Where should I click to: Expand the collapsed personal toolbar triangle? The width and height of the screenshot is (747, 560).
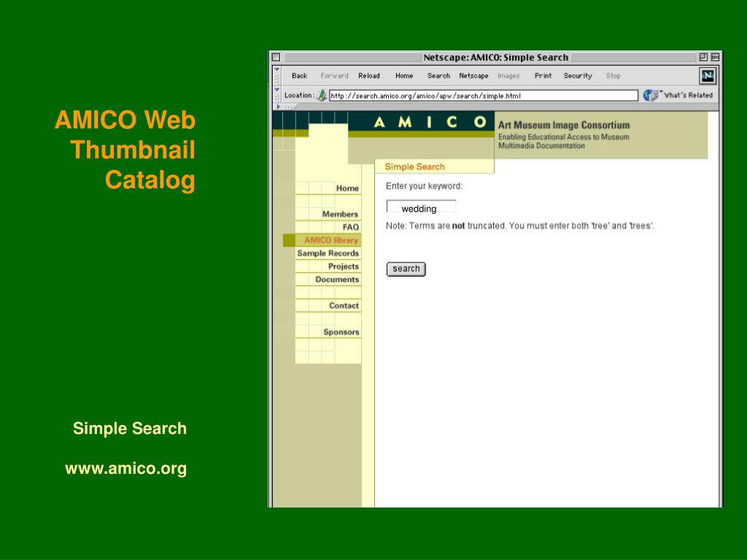[x=278, y=107]
